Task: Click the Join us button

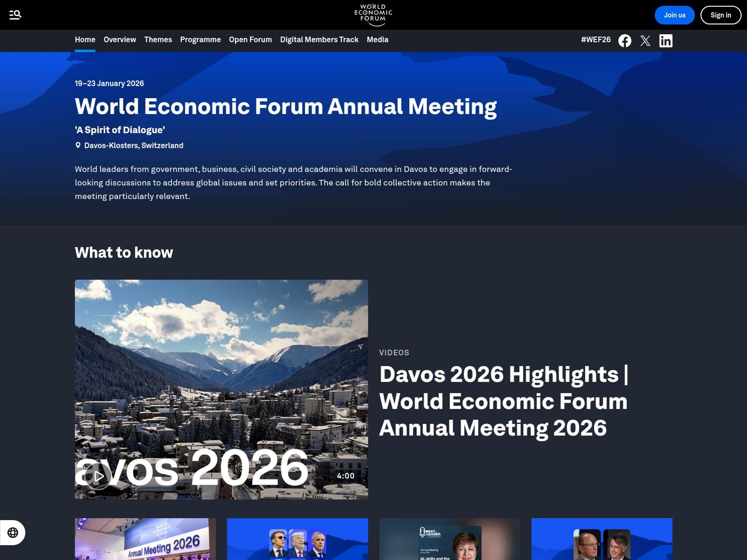Action: [674, 15]
